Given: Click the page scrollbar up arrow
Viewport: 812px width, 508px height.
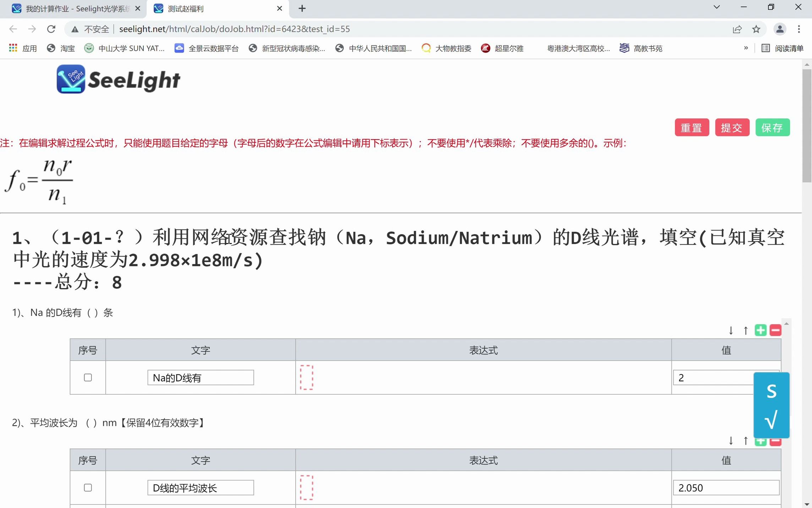Looking at the screenshot, I should tap(807, 65).
